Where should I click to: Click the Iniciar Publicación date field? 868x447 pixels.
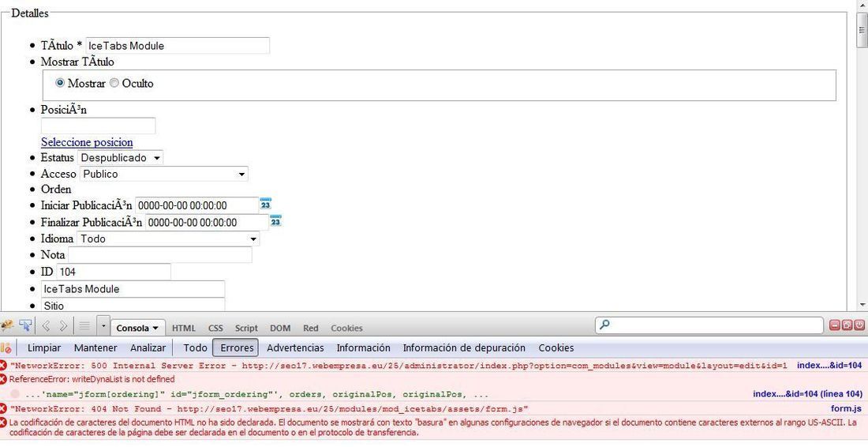pos(196,205)
